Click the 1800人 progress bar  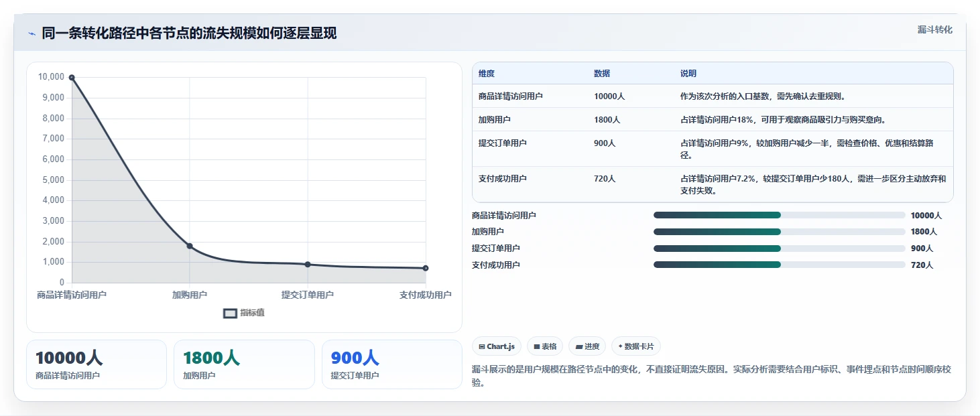(x=779, y=232)
